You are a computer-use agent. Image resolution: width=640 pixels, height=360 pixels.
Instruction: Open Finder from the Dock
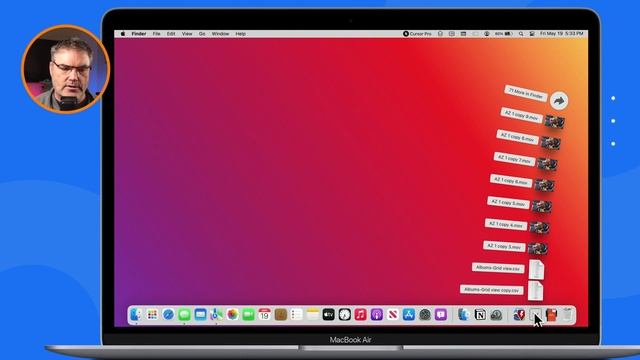[136, 315]
